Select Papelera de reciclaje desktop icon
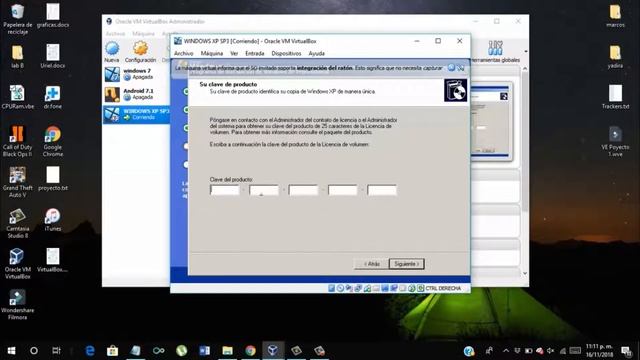This screenshot has height=360, width=640. tap(18, 19)
